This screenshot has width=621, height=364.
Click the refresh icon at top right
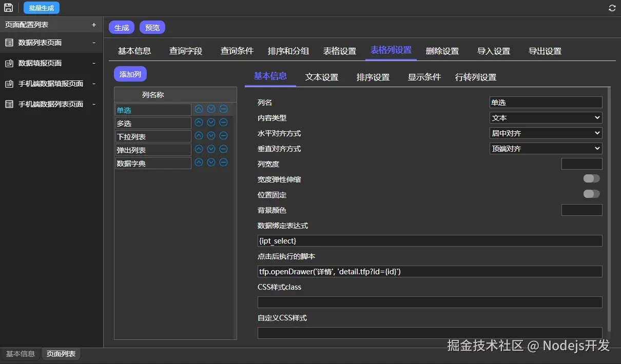[x=612, y=8]
